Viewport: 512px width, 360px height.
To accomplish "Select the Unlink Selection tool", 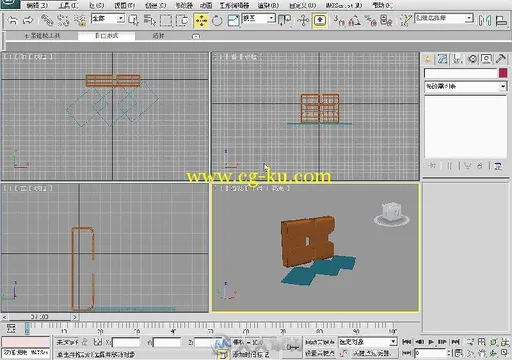I will [x=63, y=21].
